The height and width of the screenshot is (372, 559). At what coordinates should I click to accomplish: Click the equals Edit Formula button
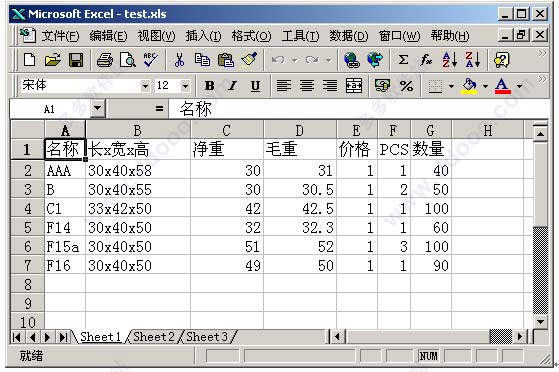(x=159, y=108)
